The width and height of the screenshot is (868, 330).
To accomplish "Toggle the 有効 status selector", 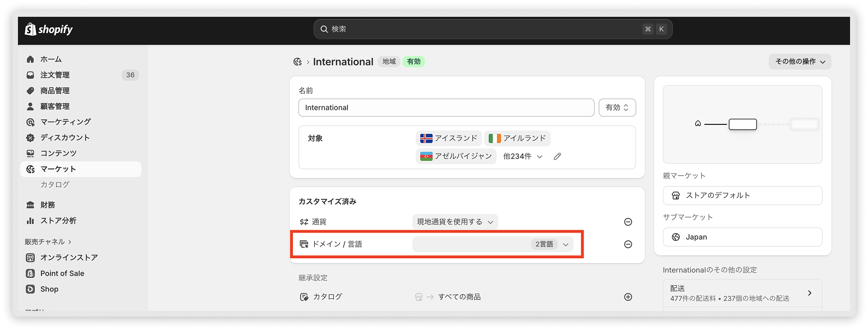I will click(617, 108).
